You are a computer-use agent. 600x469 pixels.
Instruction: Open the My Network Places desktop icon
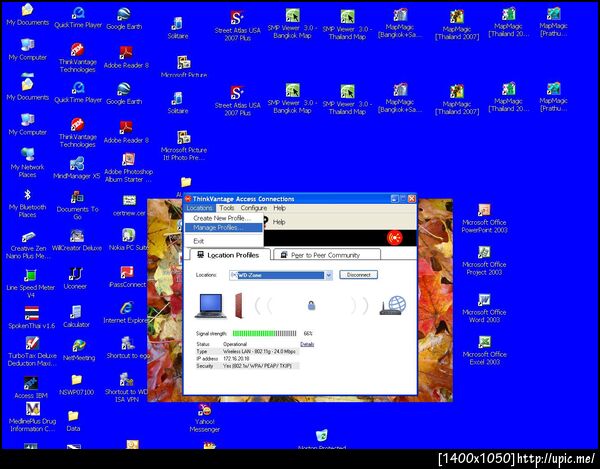(28, 162)
